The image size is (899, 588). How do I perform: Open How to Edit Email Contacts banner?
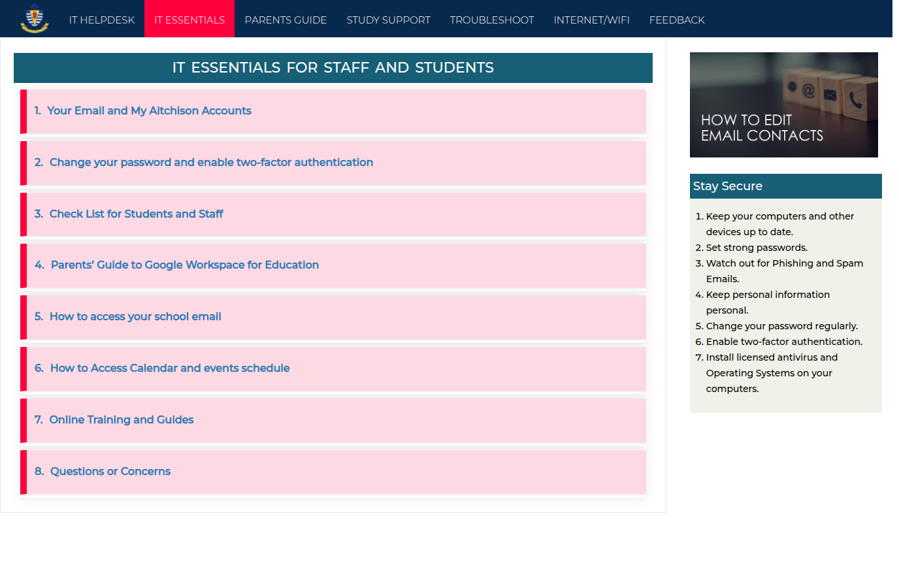pyautogui.click(x=784, y=105)
